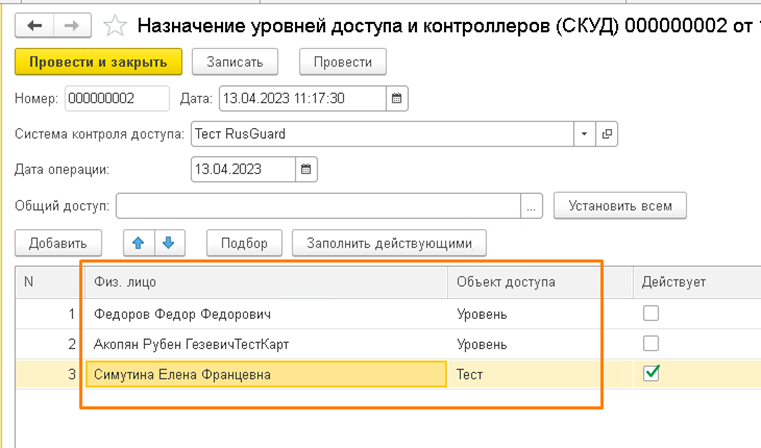Click the forward navigation arrow

click(x=71, y=25)
